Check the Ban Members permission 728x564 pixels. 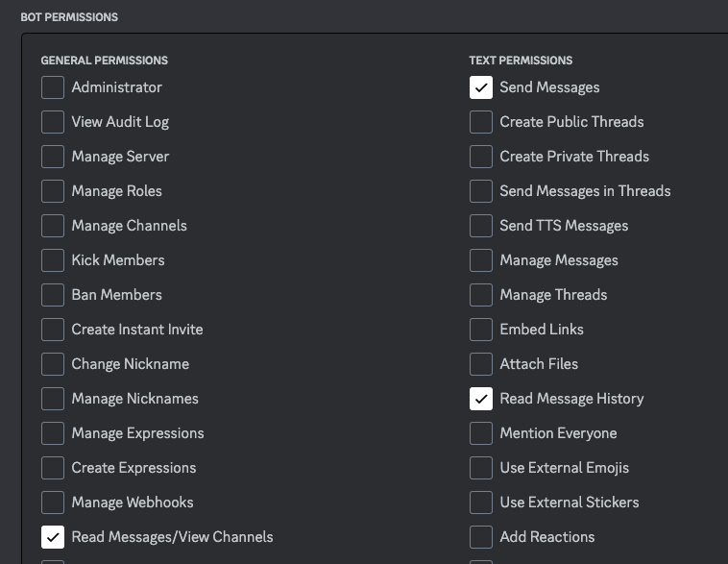coord(53,295)
